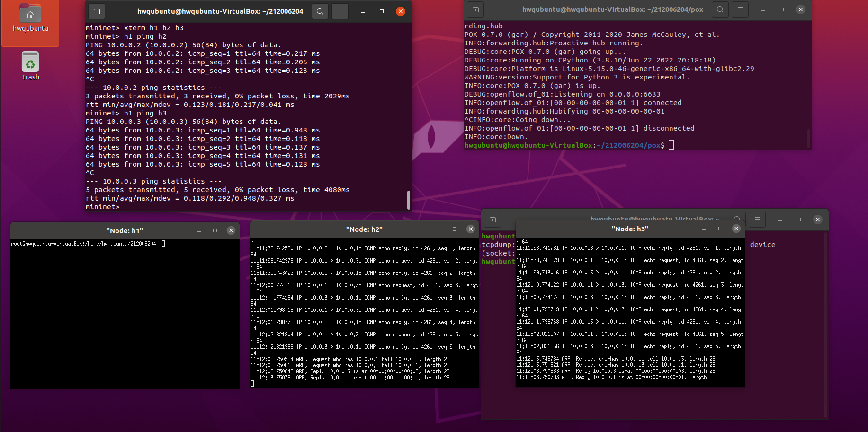Minimize the "Node: h3" xterm window
Screen dimensions: 868x432
[704, 229]
